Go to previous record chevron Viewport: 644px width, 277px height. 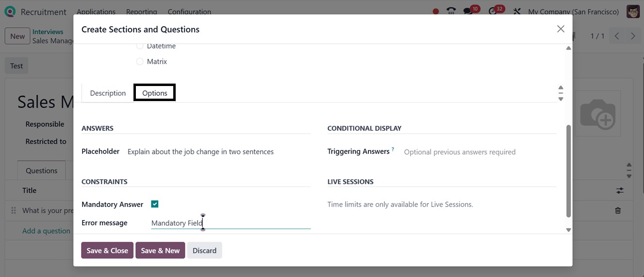(617, 36)
